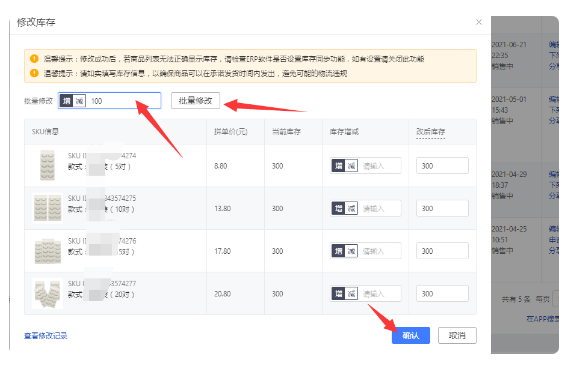This screenshot has width=565, height=366.
Task: Select 减 in the batch modify toggle
Action: click(x=79, y=101)
